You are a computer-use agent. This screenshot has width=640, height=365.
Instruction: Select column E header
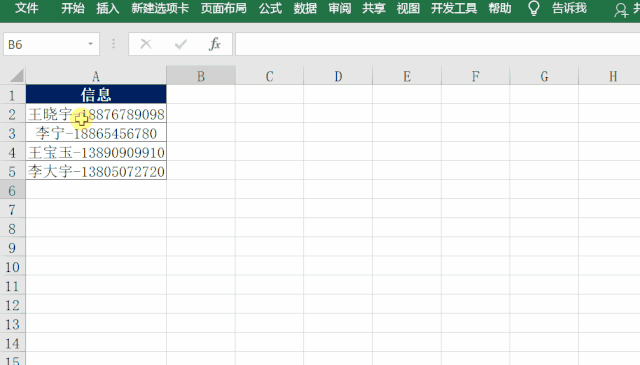pos(407,76)
